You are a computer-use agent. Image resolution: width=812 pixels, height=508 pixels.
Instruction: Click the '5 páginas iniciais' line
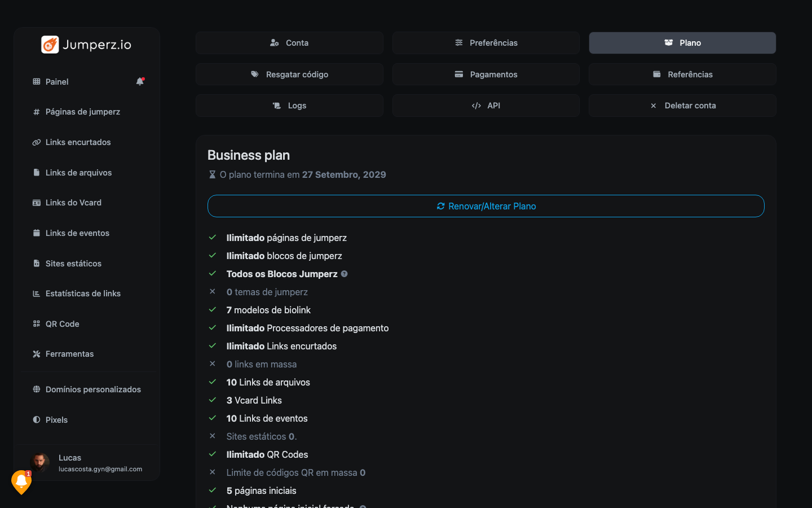point(261,491)
